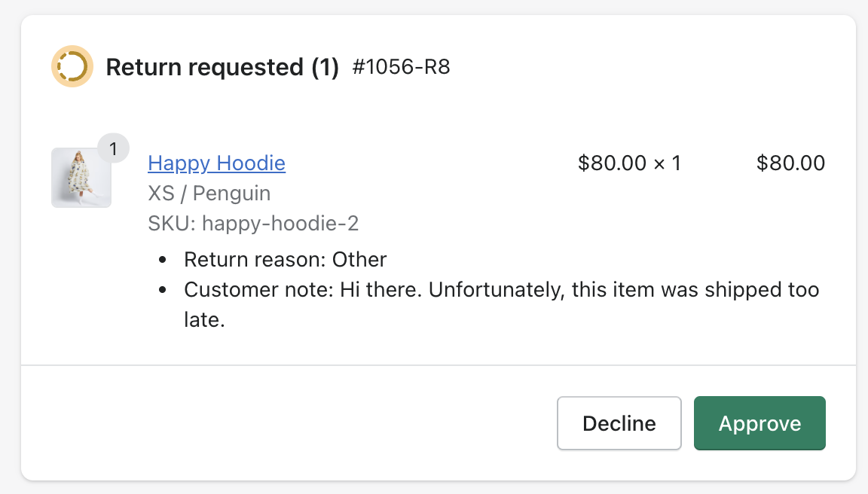This screenshot has width=868, height=494.
Task: Click the Return requested status icon
Action: click(x=72, y=66)
